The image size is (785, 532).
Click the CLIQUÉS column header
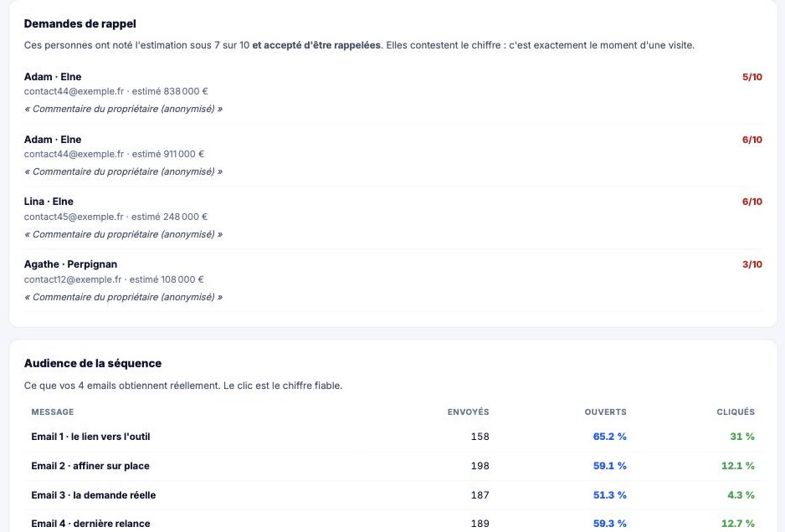click(736, 412)
